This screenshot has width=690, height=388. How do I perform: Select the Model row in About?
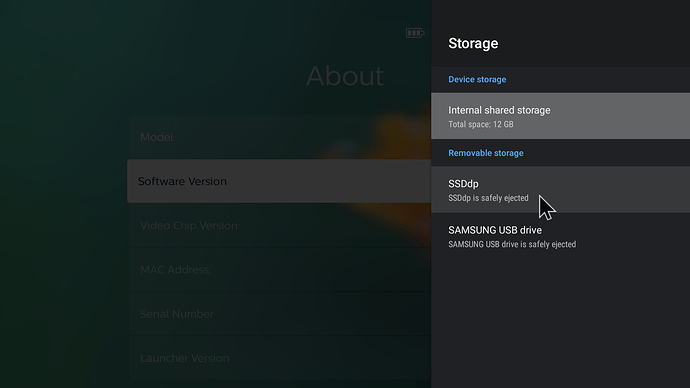[x=279, y=137]
